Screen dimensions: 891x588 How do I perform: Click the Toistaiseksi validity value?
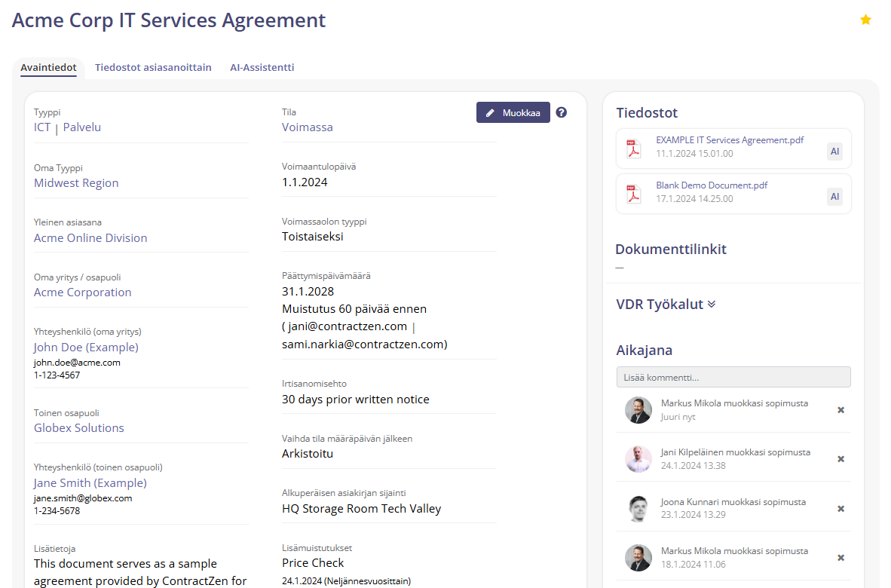pos(313,237)
